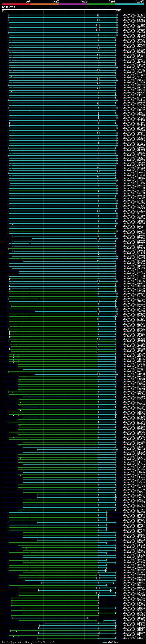Select the UniRef100_Q9SPL1 label
146x644 pixels.
point(134,299)
